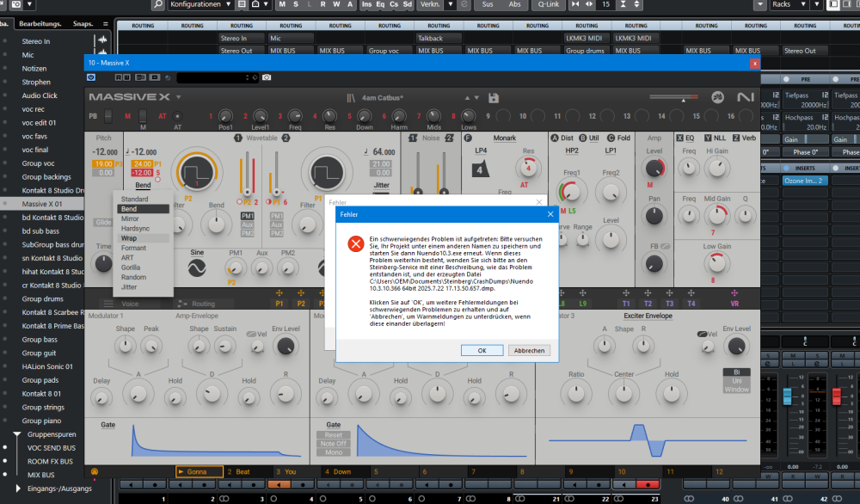Open the Racks dropdown
Image resolution: width=860 pixels, height=504 pixels.
pyautogui.click(x=789, y=4)
